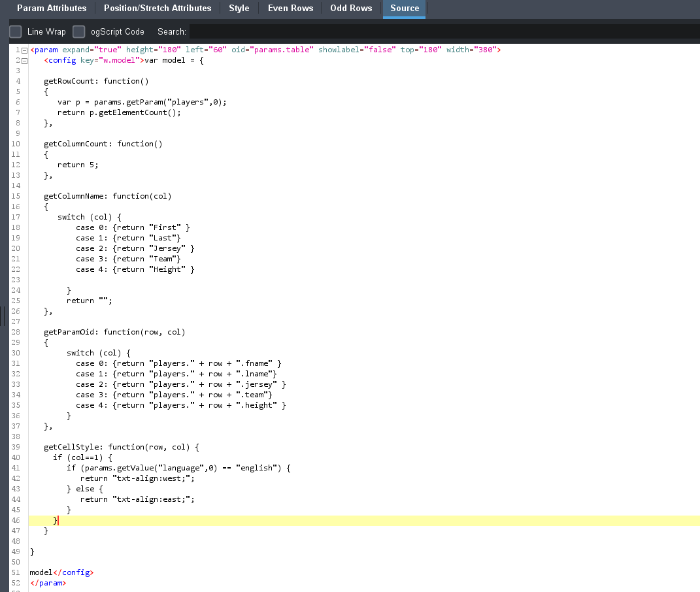Collapse the param element fold on line 1
Viewport: 700px width, 592px height.
[x=24, y=50]
